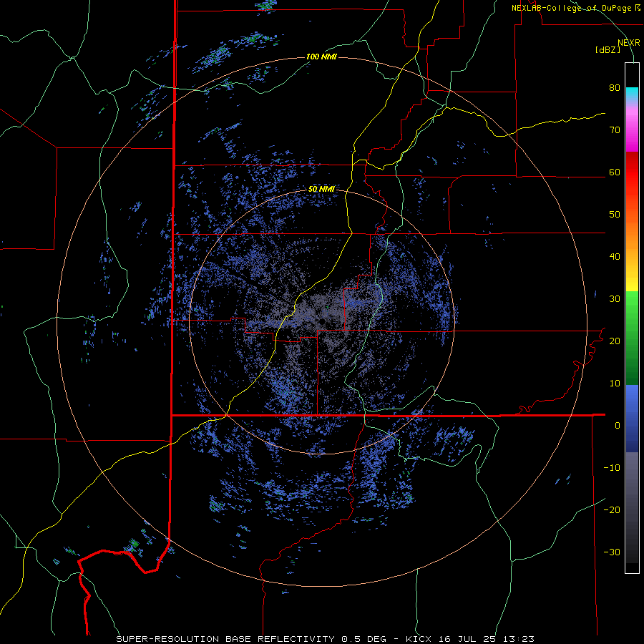Click the 100 NMI range ring label
The width and height of the screenshot is (644, 644).
[321, 57]
